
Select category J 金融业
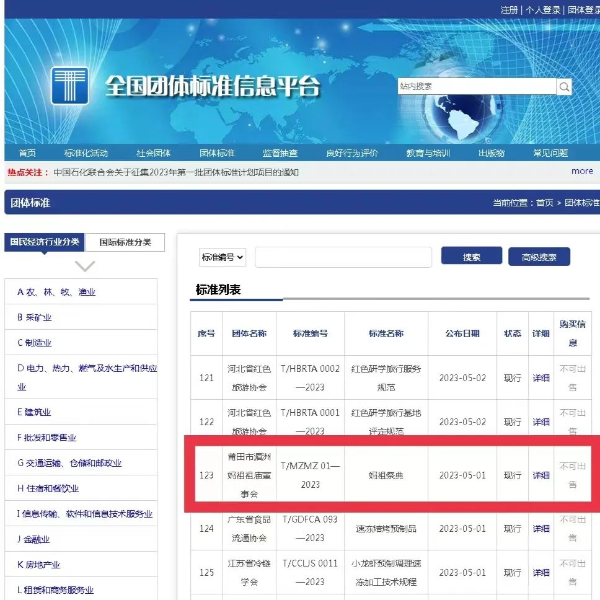[34, 539]
